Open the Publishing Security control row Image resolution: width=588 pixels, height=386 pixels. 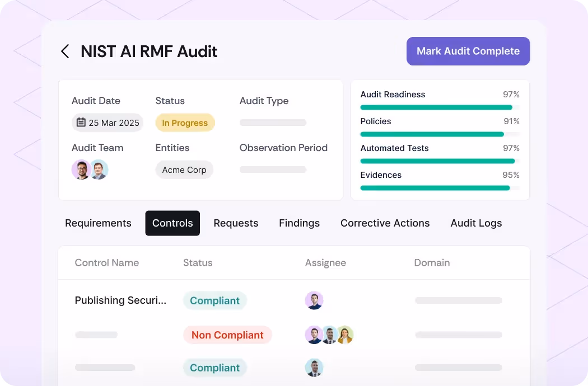120,300
